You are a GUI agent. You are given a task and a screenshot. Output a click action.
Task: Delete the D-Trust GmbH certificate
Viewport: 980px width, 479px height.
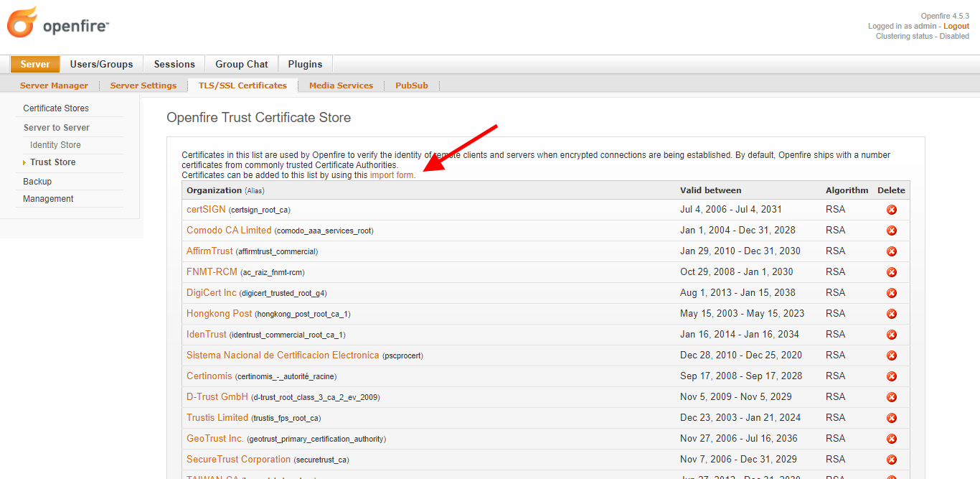(x=892, y=397)
